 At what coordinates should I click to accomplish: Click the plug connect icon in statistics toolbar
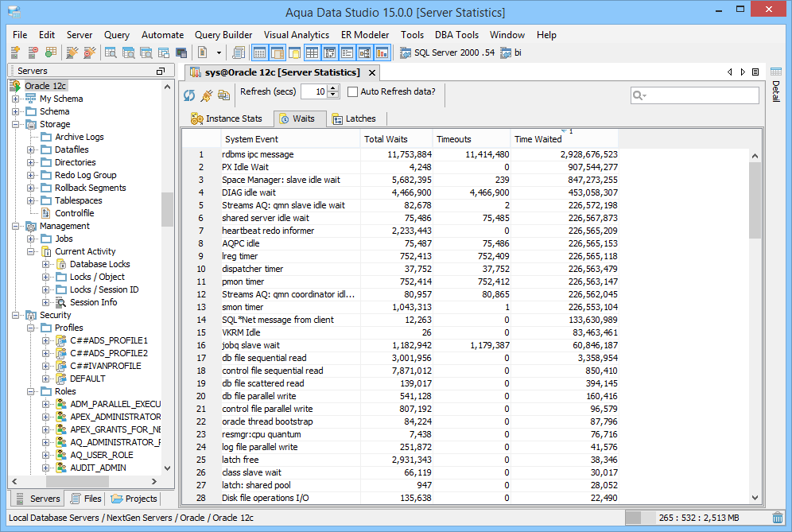[207, 95]
